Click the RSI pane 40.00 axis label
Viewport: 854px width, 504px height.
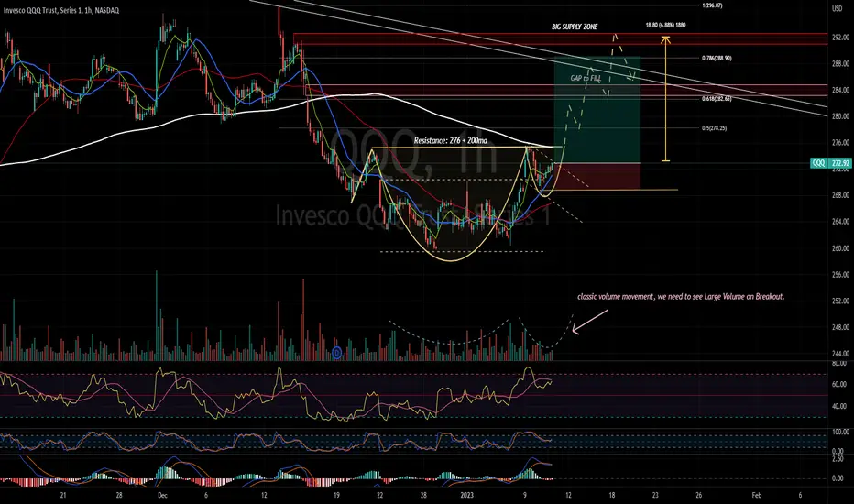tap(839, 407)
